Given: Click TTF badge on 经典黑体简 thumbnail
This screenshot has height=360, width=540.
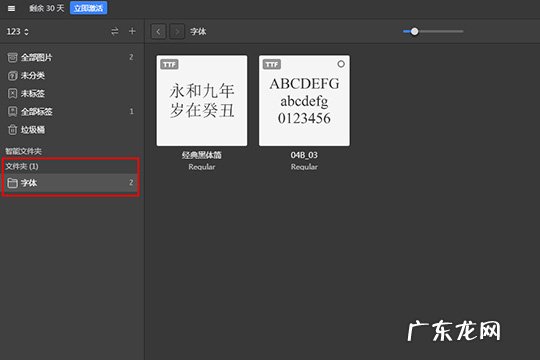Looking at the screenshot, I should [x=169, y=64].
